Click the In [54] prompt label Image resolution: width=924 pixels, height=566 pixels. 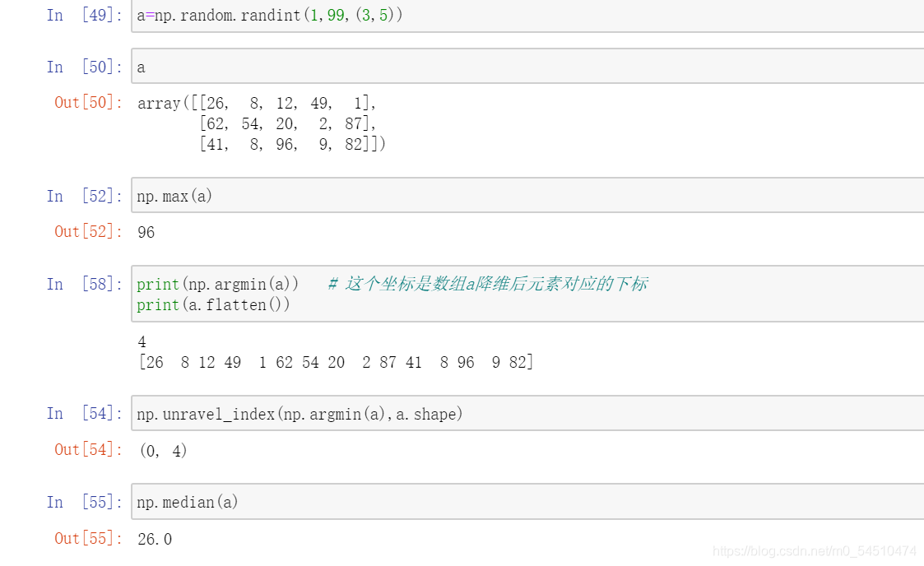85,414
